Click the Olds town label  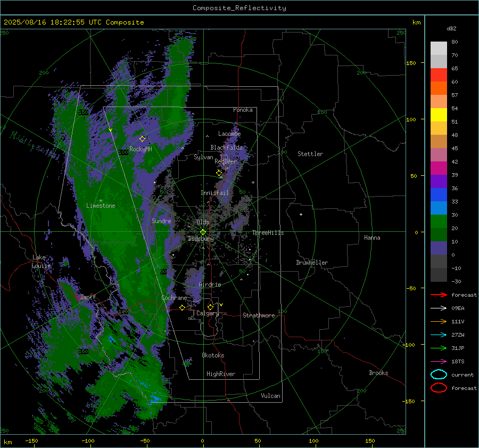coord(203,222)
